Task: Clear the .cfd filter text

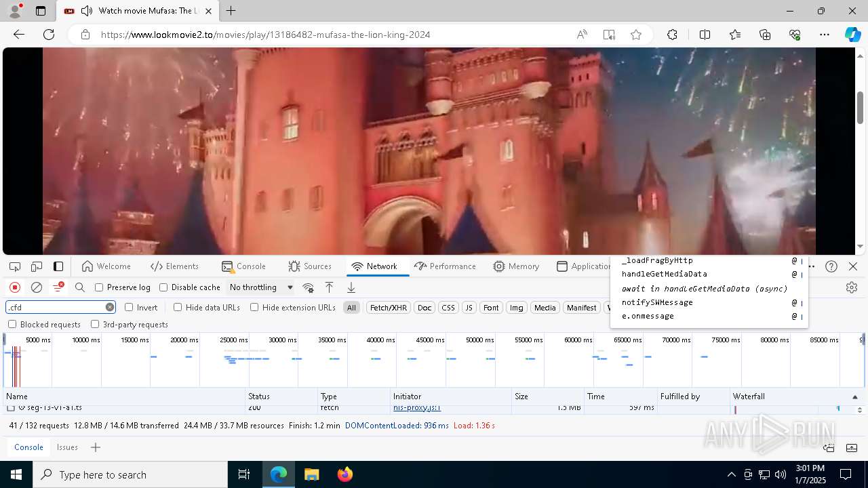Action: click(110, 307)
